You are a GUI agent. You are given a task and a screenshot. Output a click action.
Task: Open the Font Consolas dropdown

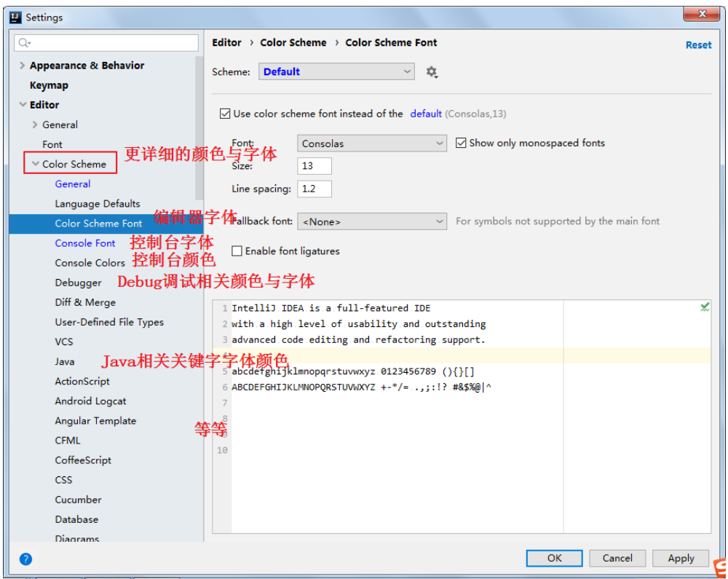tap(372, 143)
